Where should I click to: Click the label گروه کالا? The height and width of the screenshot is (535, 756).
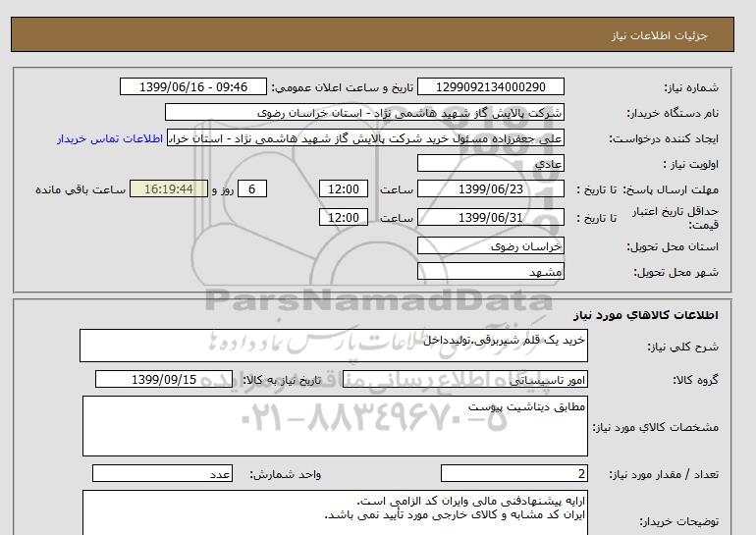point(696,380)
